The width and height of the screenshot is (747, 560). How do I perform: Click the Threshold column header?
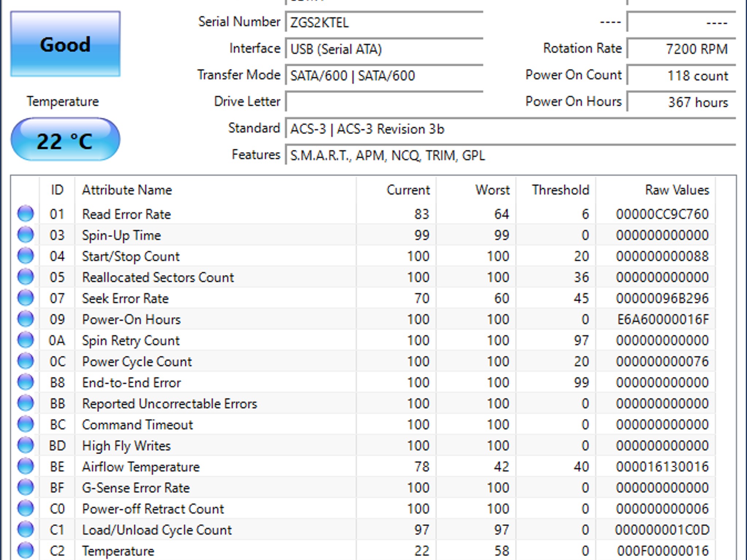tap(561, 190)
